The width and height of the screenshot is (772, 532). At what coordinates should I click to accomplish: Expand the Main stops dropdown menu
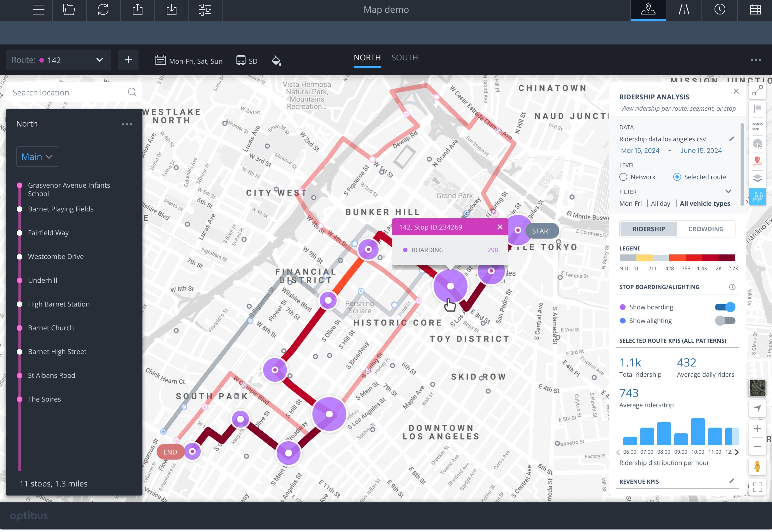pyautogui.click(x=38, y=156)
